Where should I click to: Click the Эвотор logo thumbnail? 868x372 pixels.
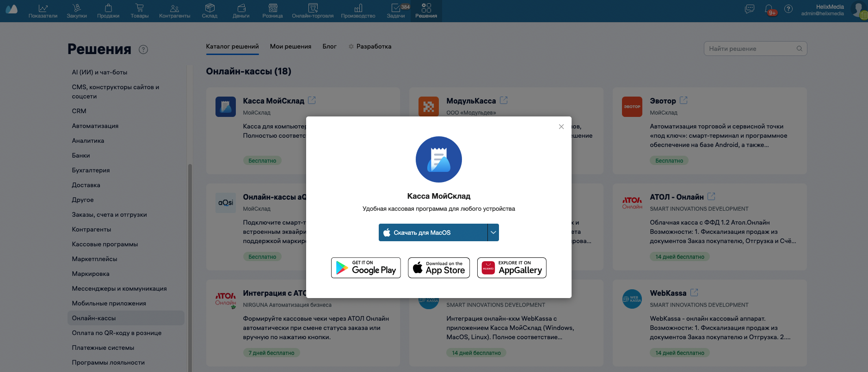pos(632,107)
